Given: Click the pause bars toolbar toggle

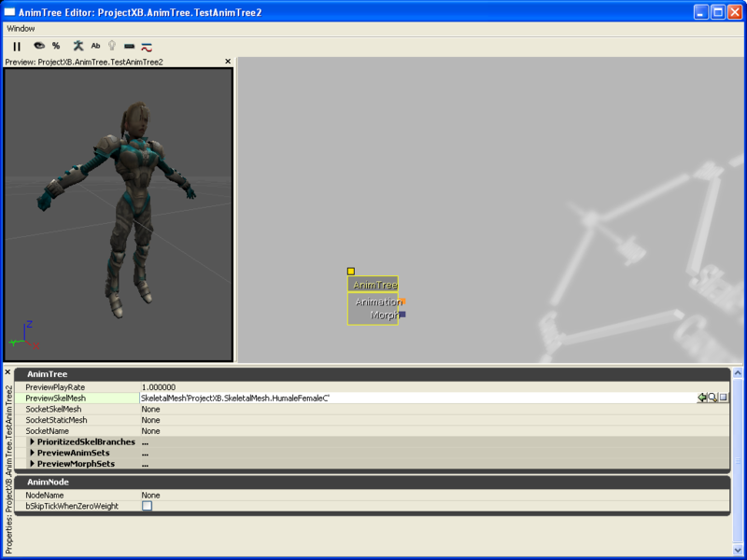Looking at the screenshot, I should click(x=17, y=46).
